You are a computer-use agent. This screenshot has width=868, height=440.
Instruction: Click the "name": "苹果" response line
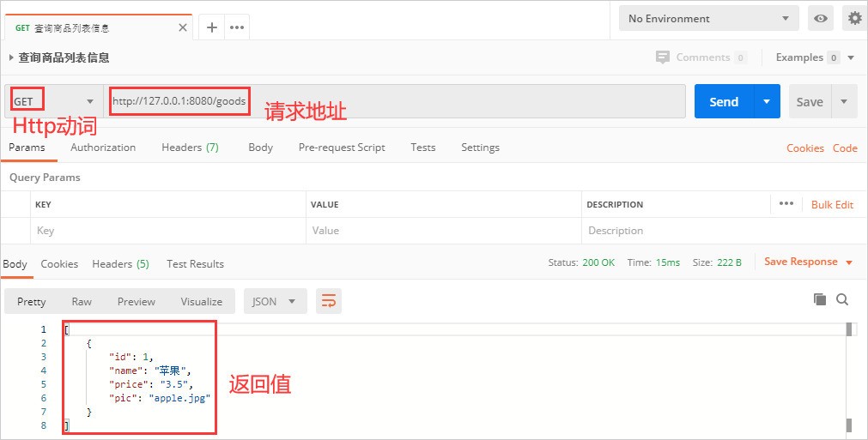tap(150, 371)
